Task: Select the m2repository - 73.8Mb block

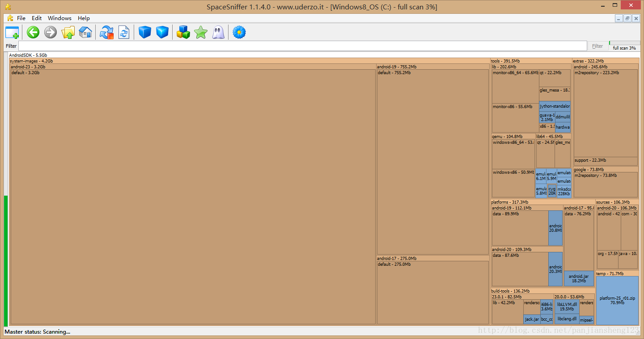Action: tap(606, 185)
